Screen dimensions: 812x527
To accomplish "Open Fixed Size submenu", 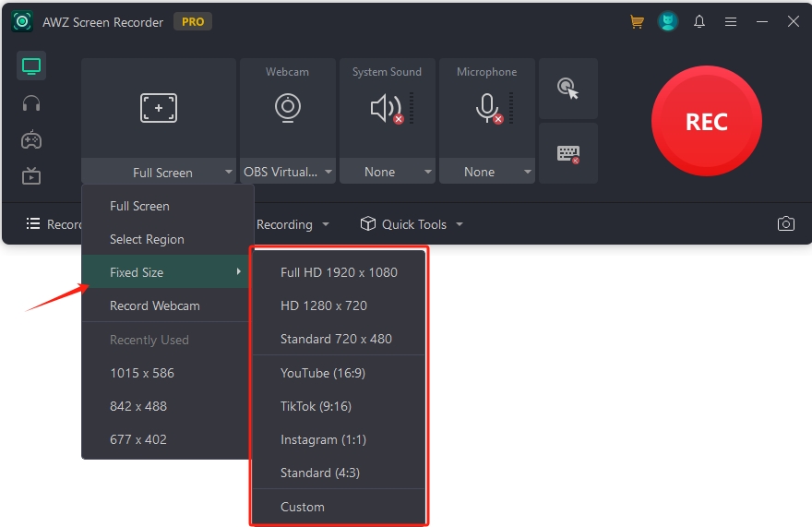I will pyautogui.click(x=165, y=272).
